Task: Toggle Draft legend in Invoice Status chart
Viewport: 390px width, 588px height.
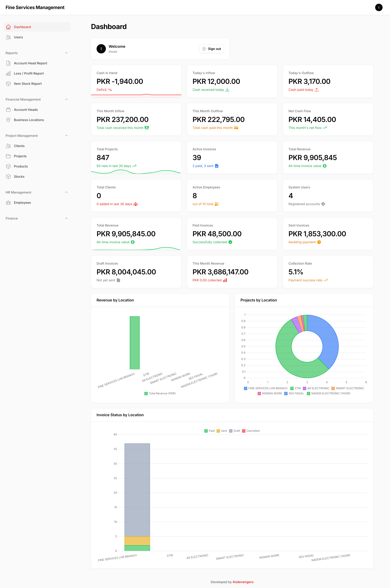Action: point(235,431)
